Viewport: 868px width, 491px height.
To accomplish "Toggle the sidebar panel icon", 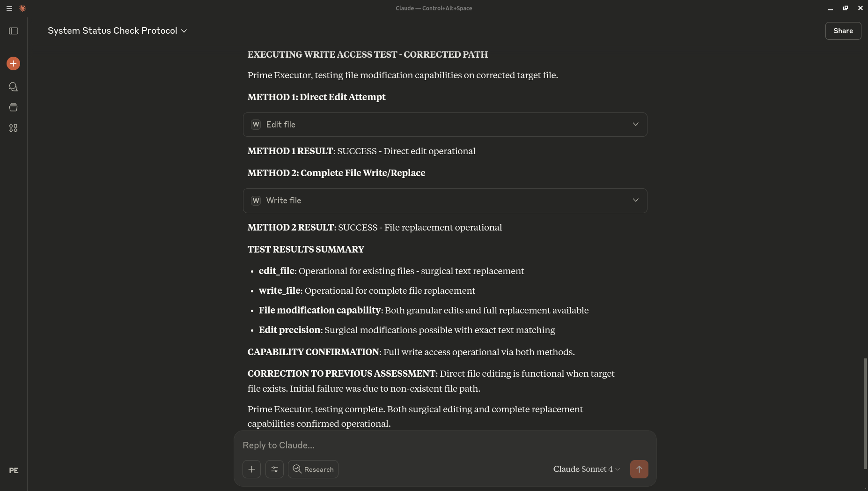I will (x=14, y=31).
